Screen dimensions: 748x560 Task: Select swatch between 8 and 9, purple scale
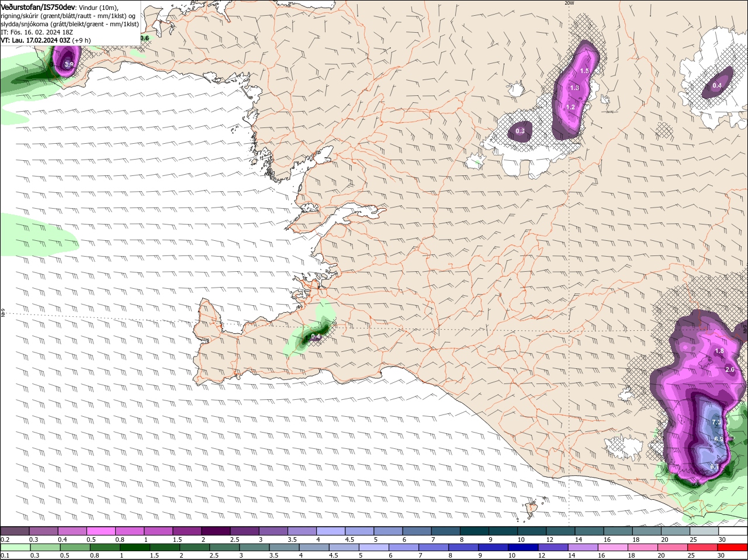tap(475, 531)
